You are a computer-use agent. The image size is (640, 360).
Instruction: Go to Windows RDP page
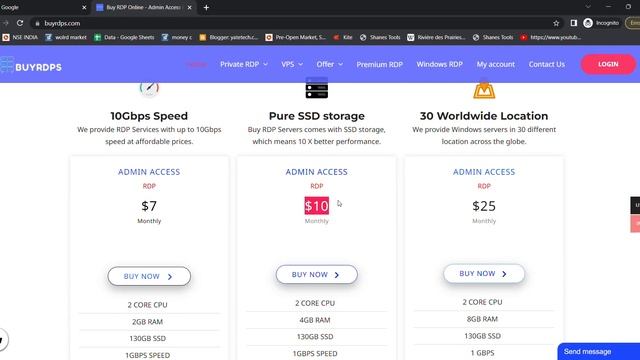[x=439, y=64]
